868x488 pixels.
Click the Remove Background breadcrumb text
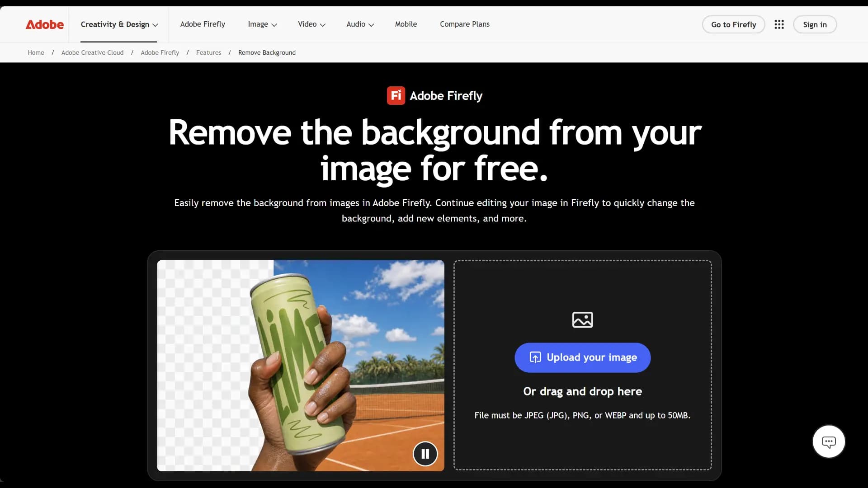tap(267, 53)
